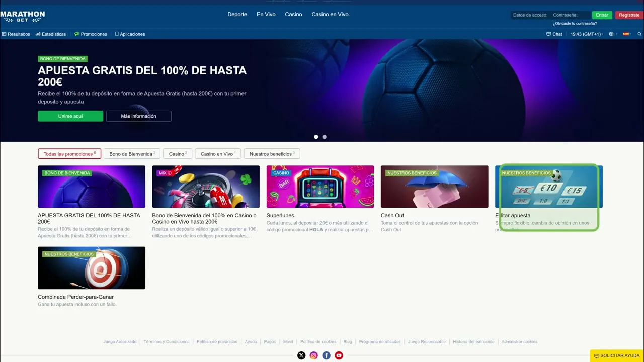Open the Instagram social icon
The width and height of the screenshot is (644, 362).
(314, 355)
